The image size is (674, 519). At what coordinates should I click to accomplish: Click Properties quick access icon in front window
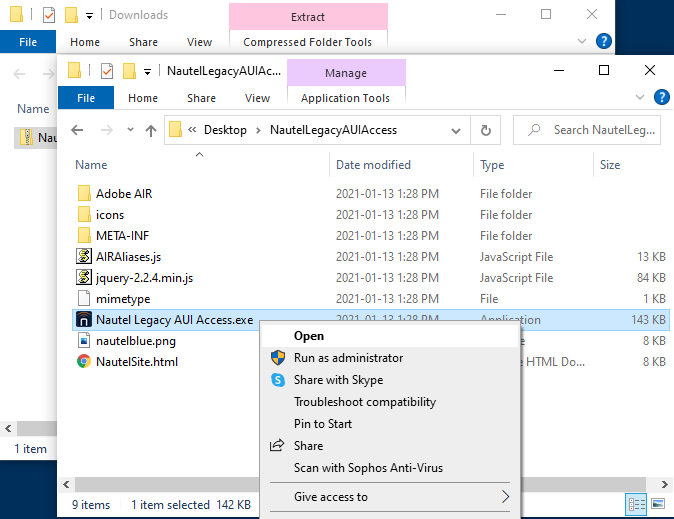click(107, 71)
